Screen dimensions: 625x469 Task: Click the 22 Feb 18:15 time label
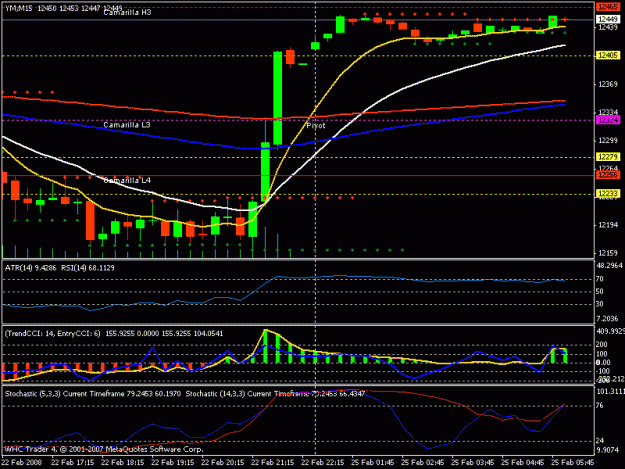pyautogui.click(x=122, y=463)
